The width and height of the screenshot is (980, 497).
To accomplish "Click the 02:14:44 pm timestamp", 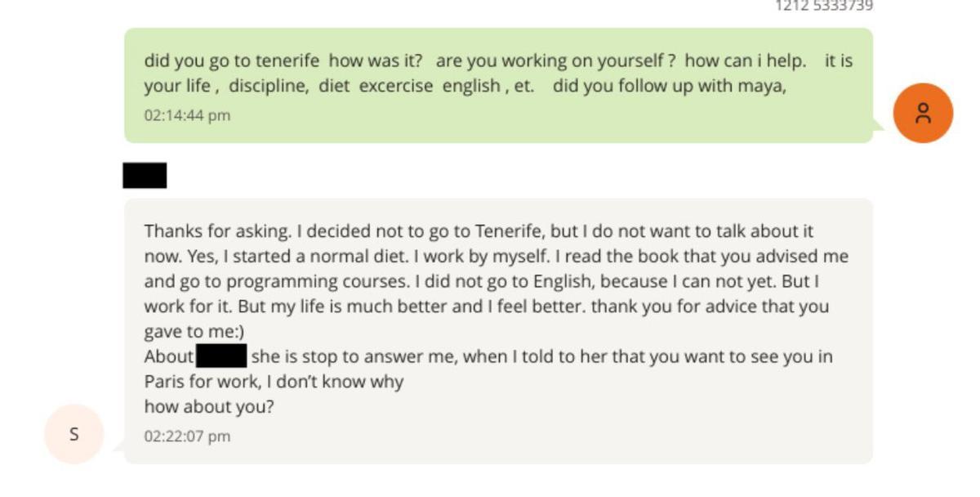I will click(x=187, y=115).
